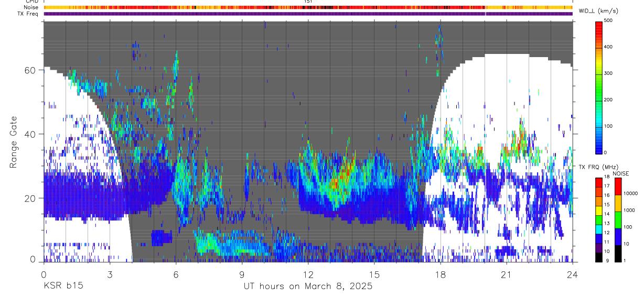Click the TX FRQ (MHz) color bar
The width and height of the screenshot is (644, 297).
point(599,219)
